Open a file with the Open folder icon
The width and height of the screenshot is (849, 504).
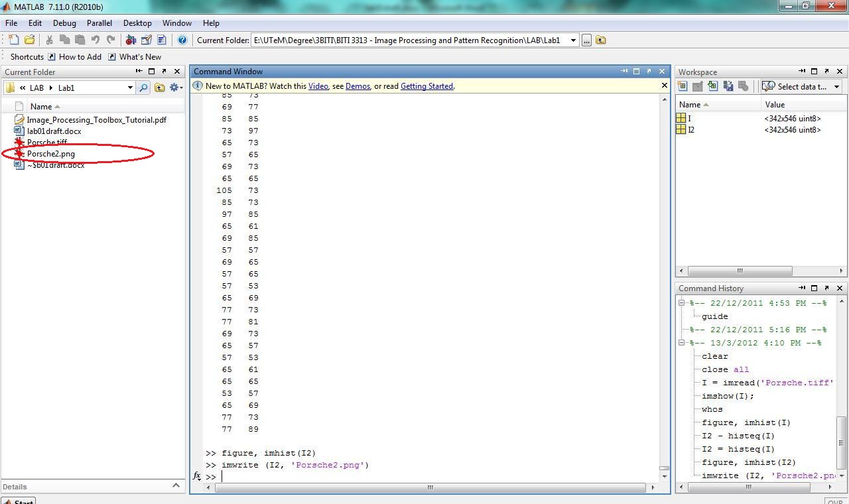(30, 40)
